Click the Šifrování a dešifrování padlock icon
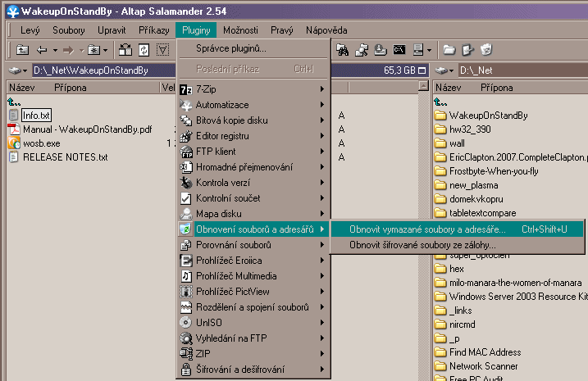Viewport: 588px width, 381px height. coord(186,370)
